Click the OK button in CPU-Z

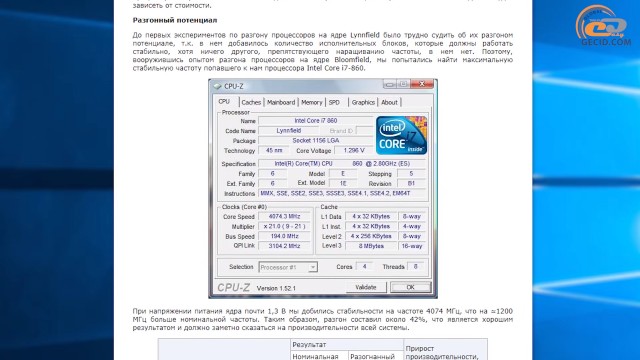point(410,287)
